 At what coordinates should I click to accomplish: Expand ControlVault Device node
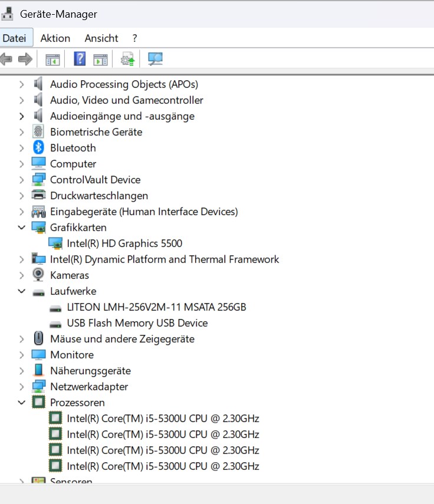point(22,180)
